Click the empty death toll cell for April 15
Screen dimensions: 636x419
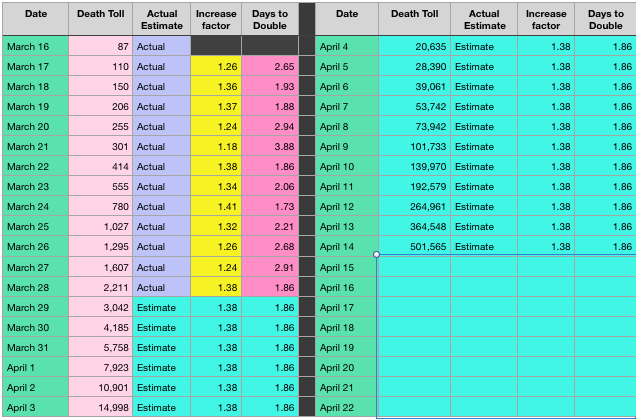(x=415, y=267)
